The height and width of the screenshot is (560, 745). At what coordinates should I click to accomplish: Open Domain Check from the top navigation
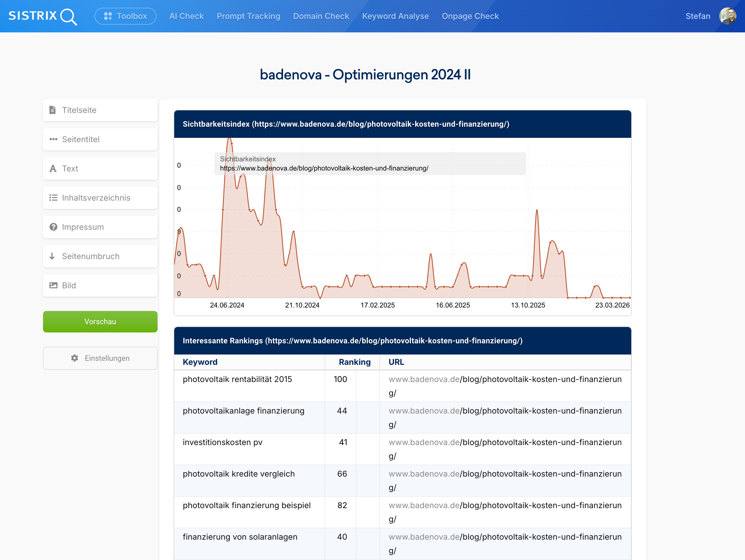click(321, 16)
